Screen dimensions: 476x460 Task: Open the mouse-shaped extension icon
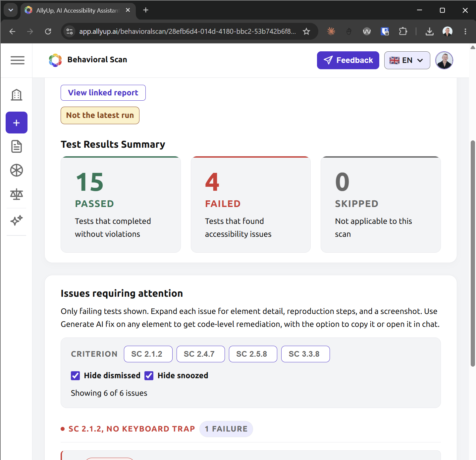(x=349, y=31)
